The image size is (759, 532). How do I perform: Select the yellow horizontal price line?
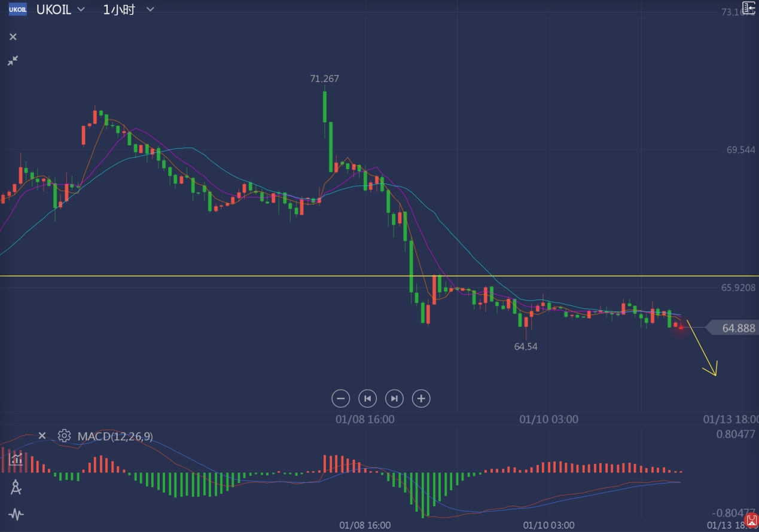point(239,276)
